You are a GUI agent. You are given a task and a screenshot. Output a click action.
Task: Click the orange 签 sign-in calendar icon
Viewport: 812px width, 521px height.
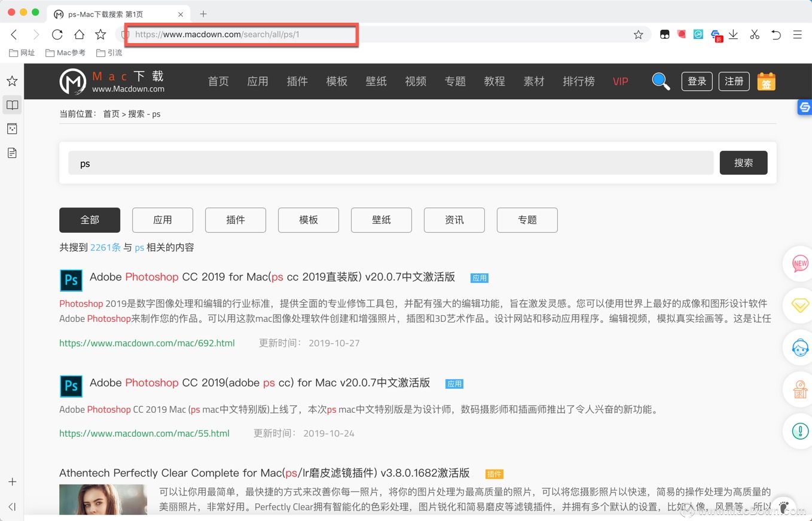coord(766,81)
